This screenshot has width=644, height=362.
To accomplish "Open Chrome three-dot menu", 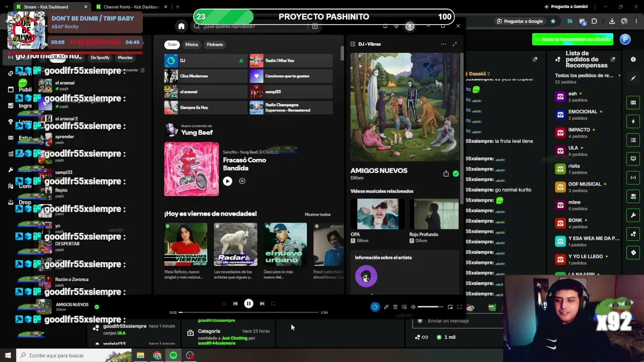I will pyautogui.click(x=637, y=21).
